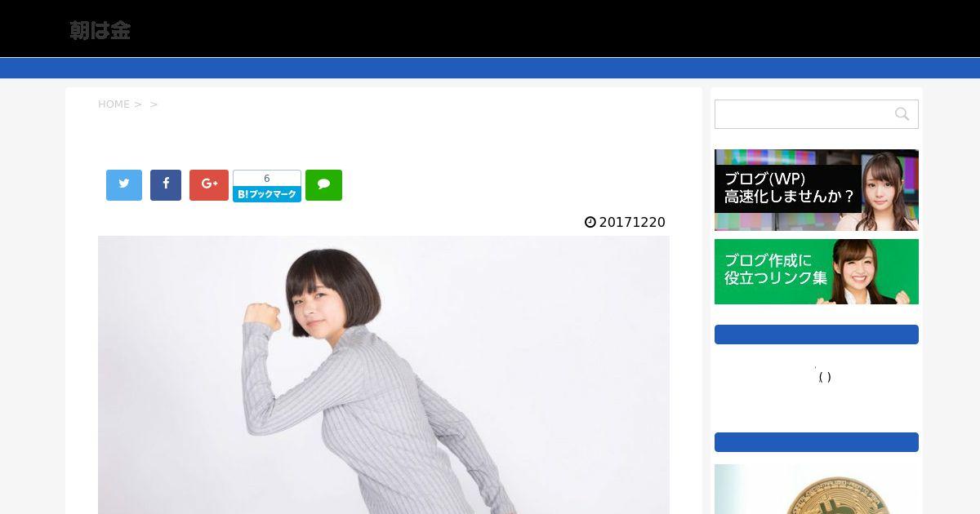
Task: Click the post date 20171220
Action: tap(632, 222)
